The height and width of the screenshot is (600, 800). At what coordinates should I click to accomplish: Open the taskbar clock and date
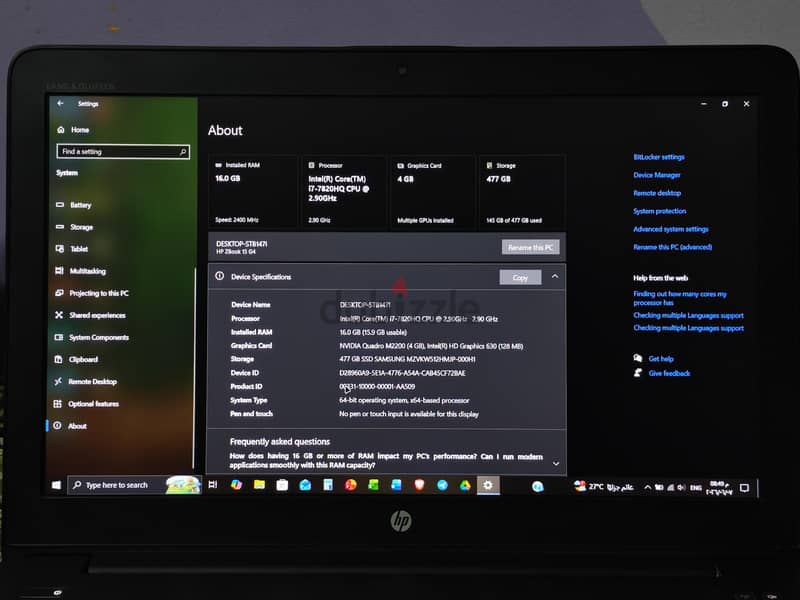720,488
